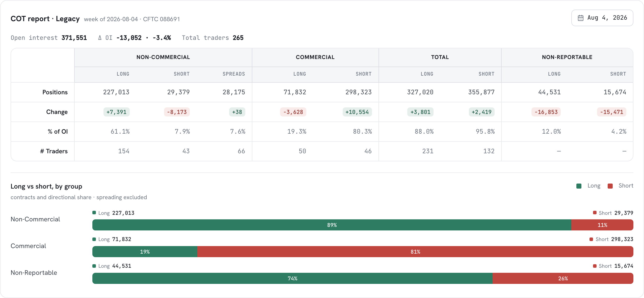This screenshot has height=298, width=644.
Task: Select the 327,020 total long cell
Action: pos(420,92)
